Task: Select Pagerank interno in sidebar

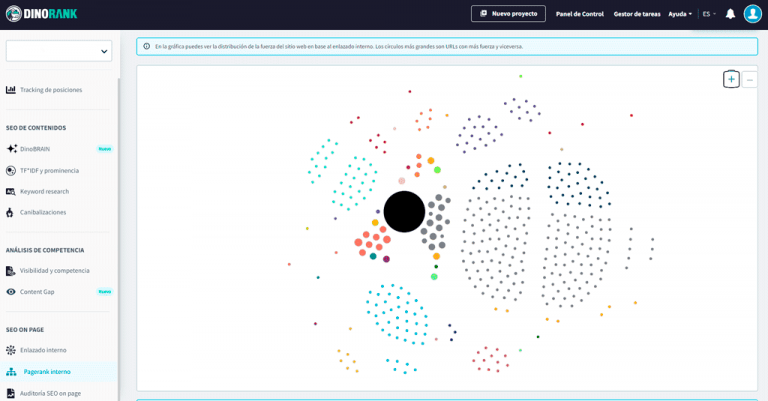Action: pos(47,371)
